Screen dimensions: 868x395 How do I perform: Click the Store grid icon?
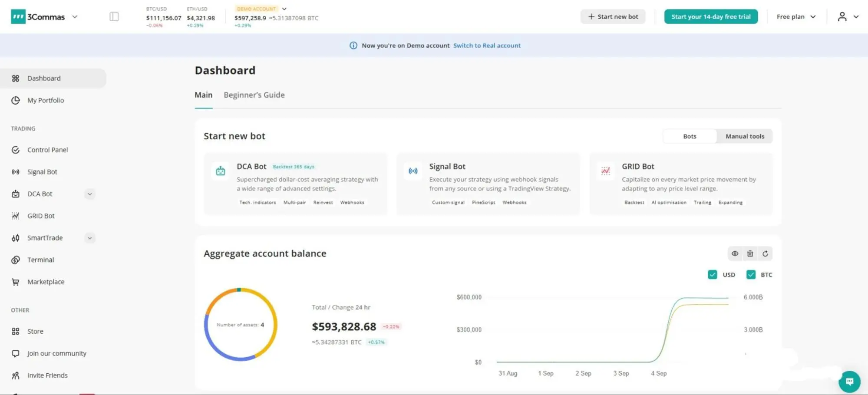(16, 332)
